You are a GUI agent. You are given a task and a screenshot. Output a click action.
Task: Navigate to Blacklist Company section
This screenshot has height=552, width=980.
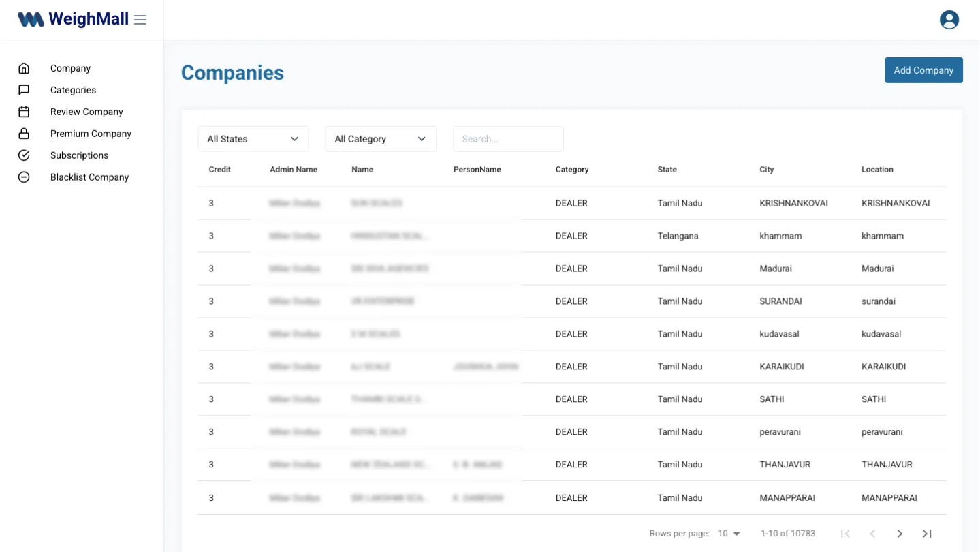(89, 177)
